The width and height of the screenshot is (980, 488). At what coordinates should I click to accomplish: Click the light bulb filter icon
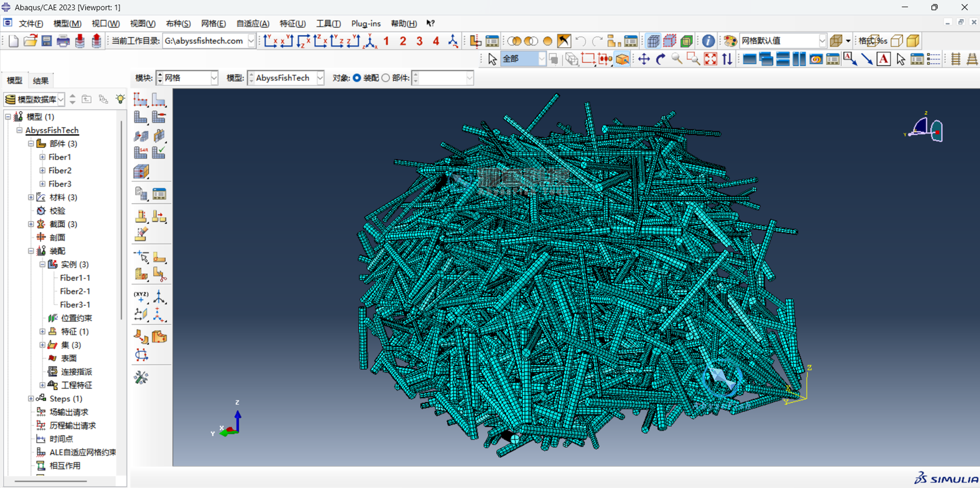coord(120,99)
